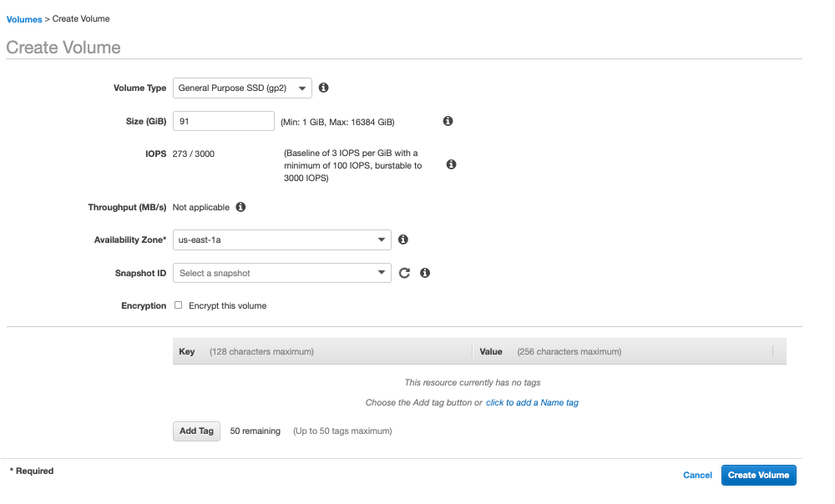Refresh the snapshot list
The height and width of the screenshot is (504, 835).
405,273
